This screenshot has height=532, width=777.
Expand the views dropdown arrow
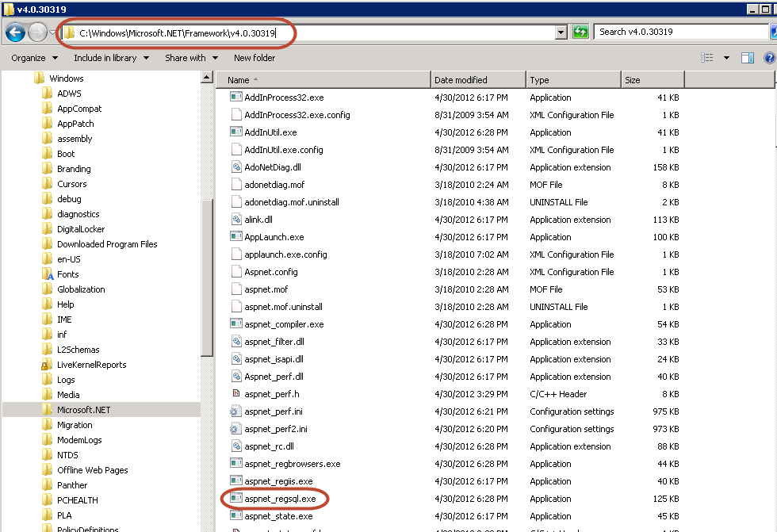click(725, 57)
